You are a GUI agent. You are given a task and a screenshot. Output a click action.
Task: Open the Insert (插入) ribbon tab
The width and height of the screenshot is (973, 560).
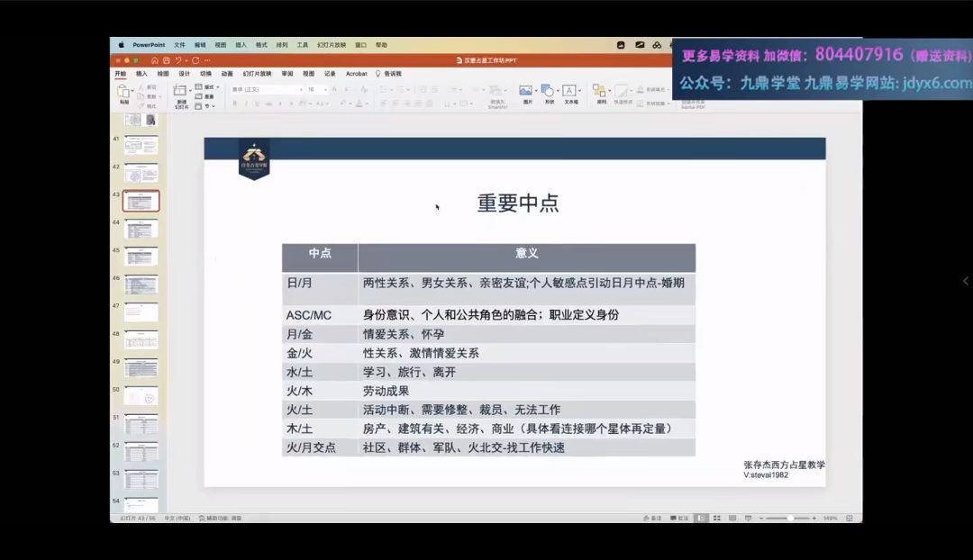(141, 74)
